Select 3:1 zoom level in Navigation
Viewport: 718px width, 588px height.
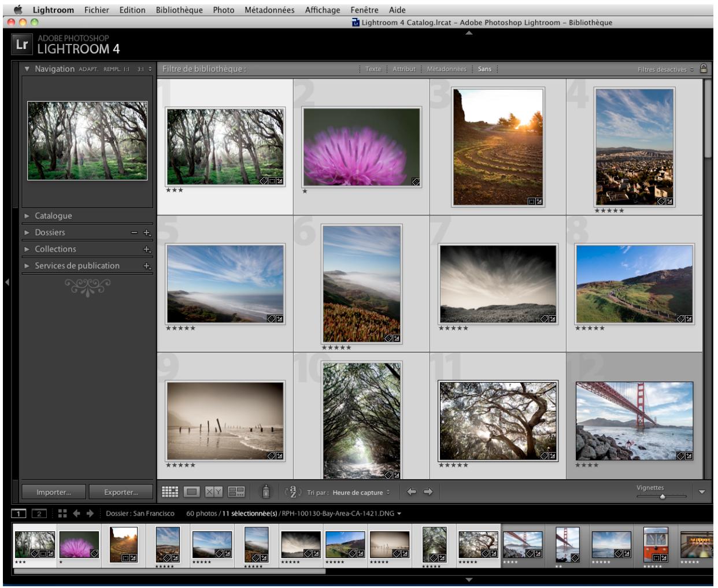140,69
